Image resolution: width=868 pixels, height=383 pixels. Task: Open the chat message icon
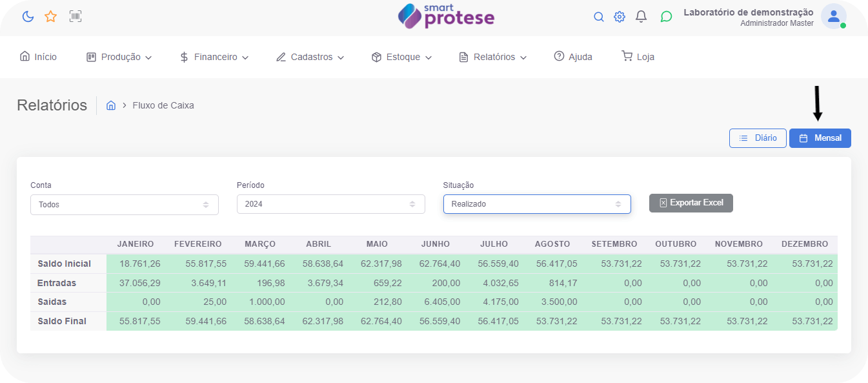tap(666, 17)
